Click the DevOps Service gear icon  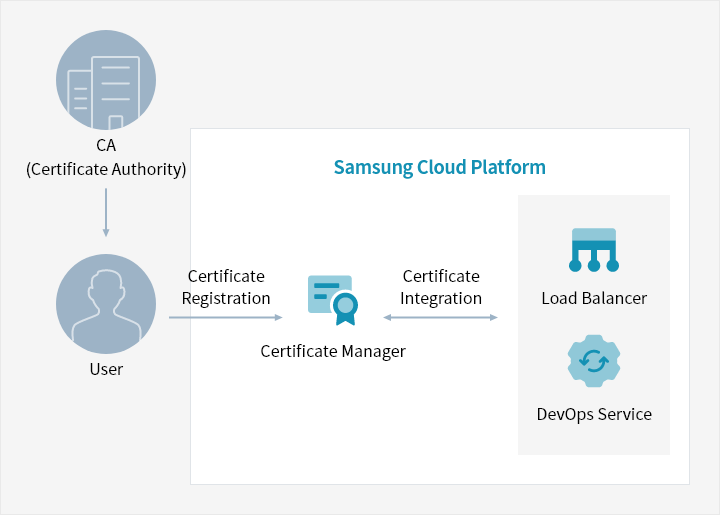(x=594, y=361)
